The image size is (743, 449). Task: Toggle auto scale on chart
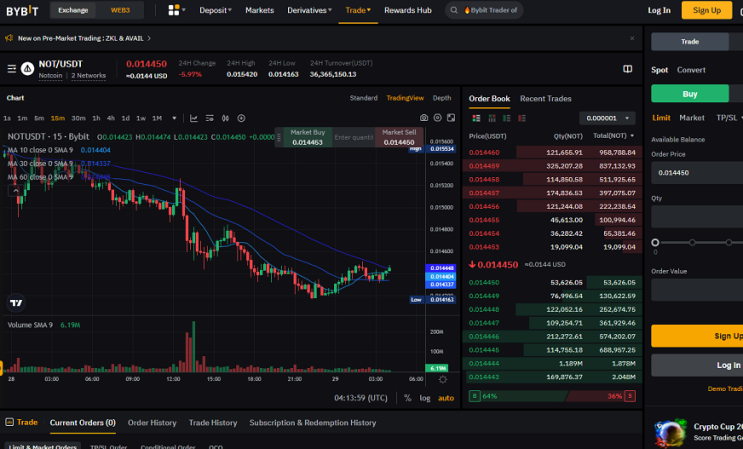pos(446,398)
